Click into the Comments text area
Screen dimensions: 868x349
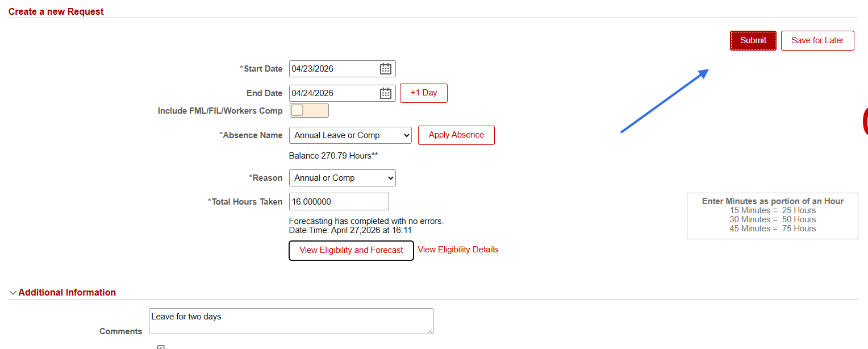[x=291, y=321]
